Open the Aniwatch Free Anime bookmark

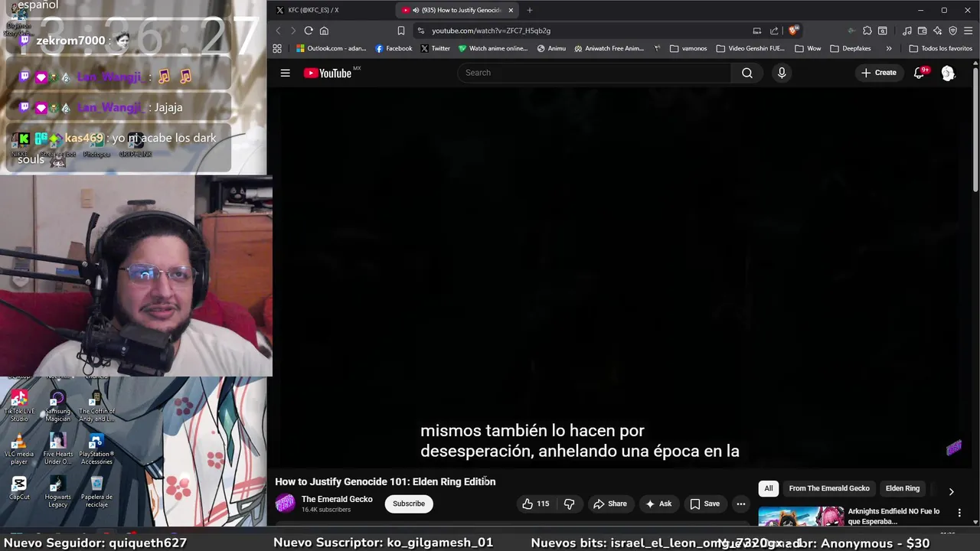tap(609, 48)
